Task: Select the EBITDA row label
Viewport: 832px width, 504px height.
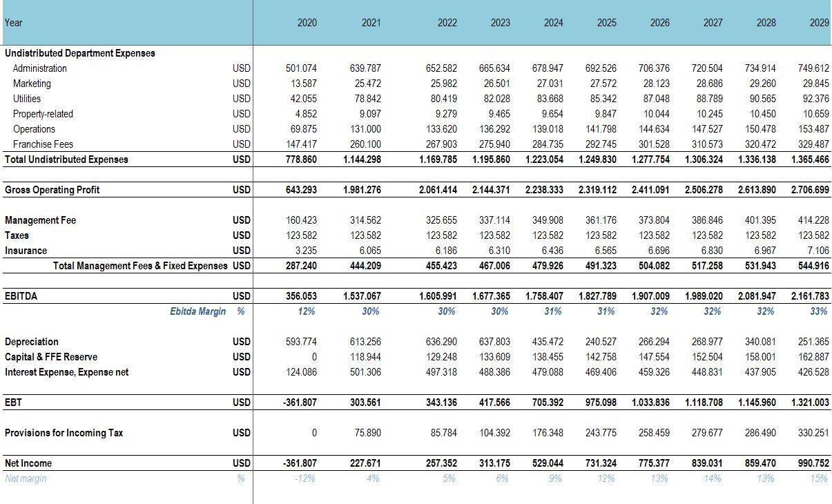Action: pos(21,296)
